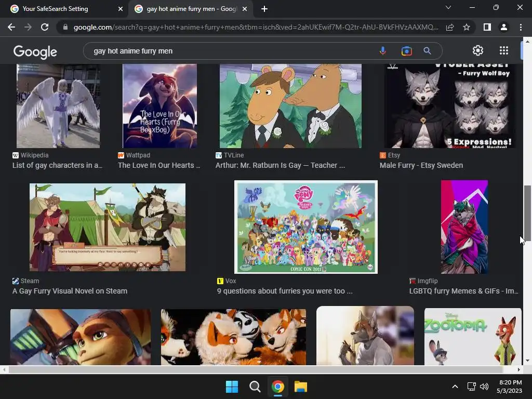Screen dimensions: 532x399
Task: Click the Wattpad source label
Action: click(134, 155)
